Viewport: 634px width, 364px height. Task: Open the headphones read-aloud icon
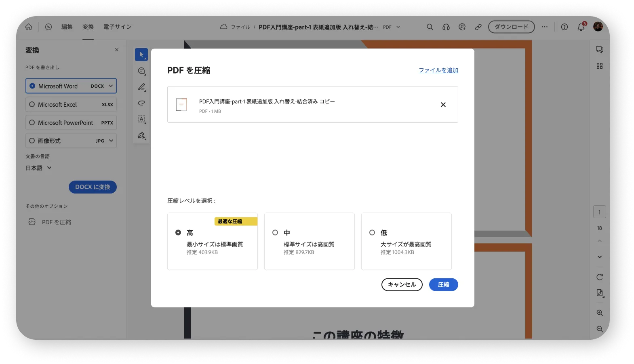pyautogui.click(x=446, y=27)
